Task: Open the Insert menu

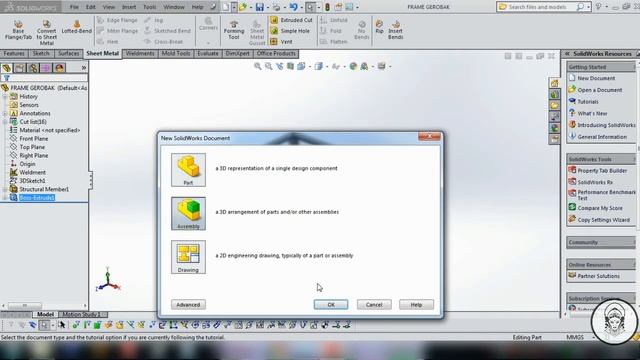Action: point(129,7)
